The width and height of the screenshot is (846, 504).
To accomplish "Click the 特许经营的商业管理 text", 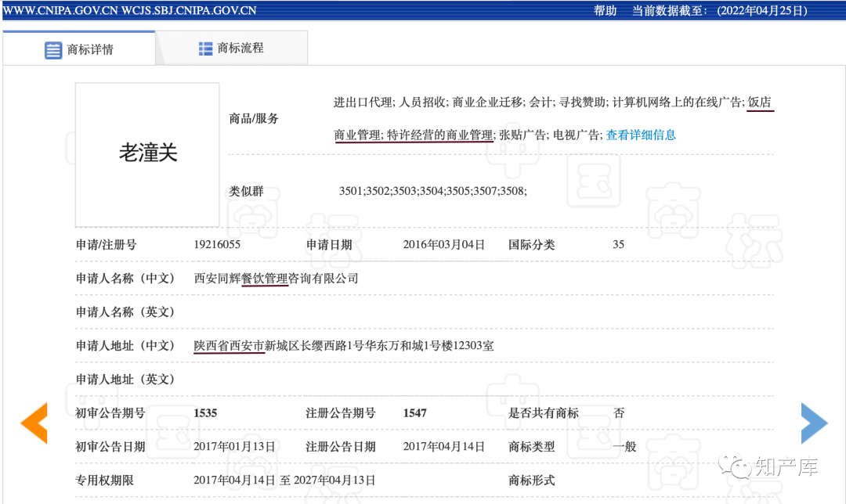I will [439, 135].
